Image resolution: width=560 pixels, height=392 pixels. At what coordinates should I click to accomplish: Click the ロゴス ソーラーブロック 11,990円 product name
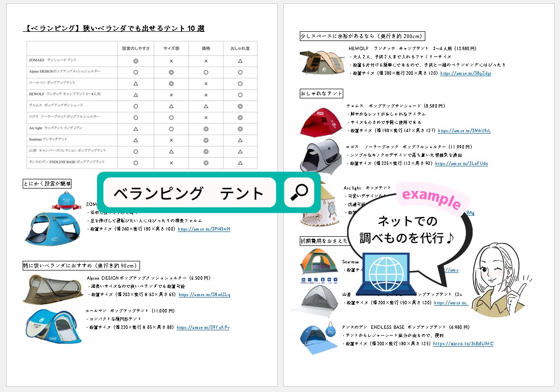pyautogui.click(x=409, y=147)
